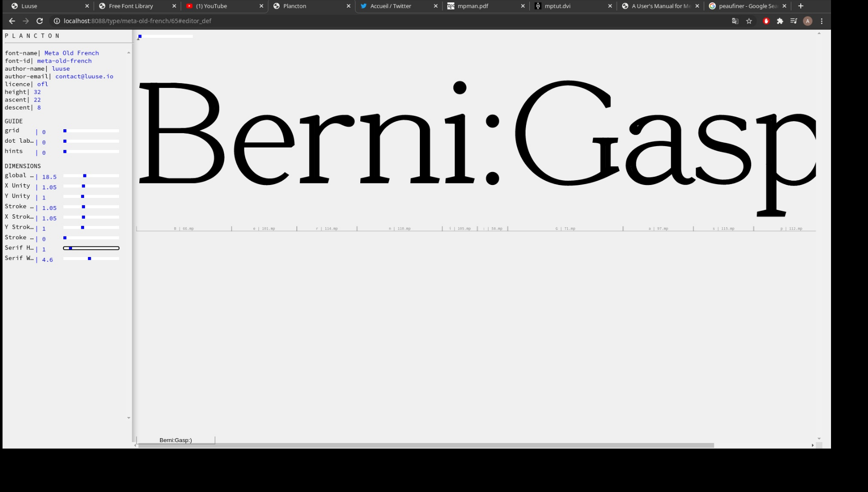Click the translate page icon

coord(735,21)
